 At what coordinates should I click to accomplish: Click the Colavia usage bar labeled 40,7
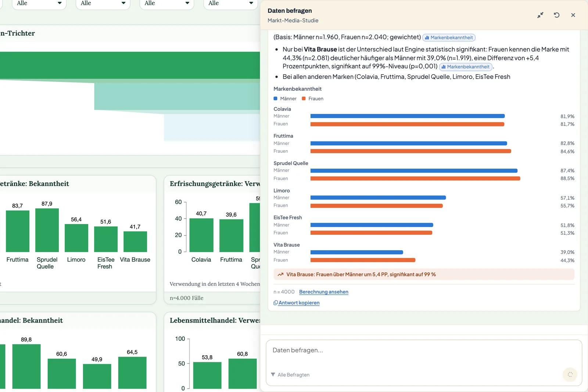(201, 235)
